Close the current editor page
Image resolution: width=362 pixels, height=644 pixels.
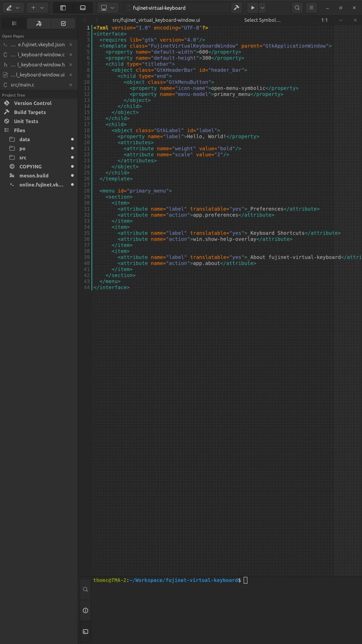tap(355, 20)
